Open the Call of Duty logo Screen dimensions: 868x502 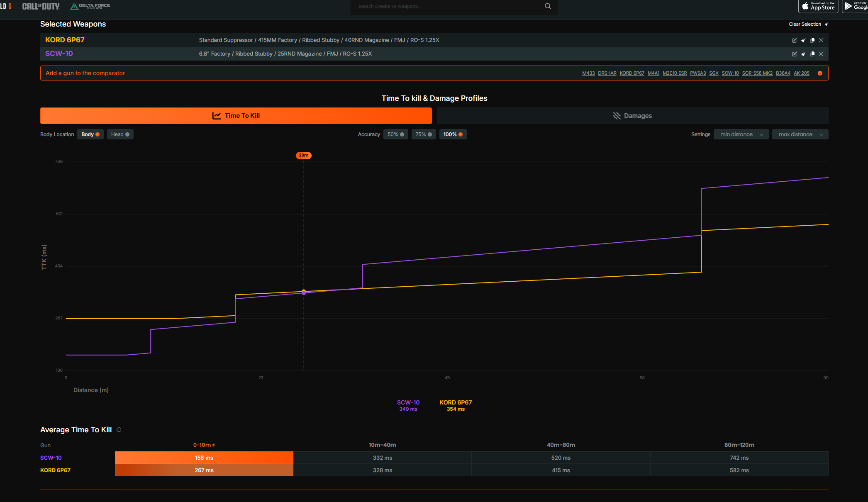(41, 6)
